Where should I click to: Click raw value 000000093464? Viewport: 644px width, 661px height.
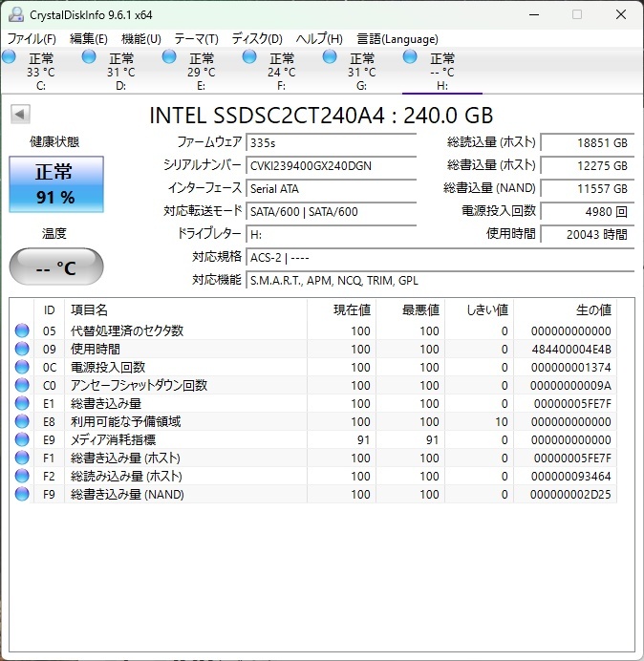point(571,477)
